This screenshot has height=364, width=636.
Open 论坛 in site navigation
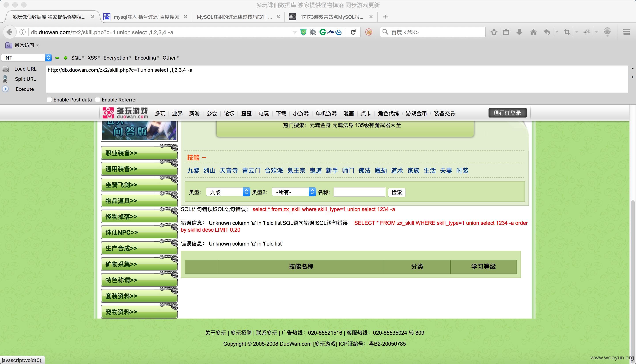[229, 113]
